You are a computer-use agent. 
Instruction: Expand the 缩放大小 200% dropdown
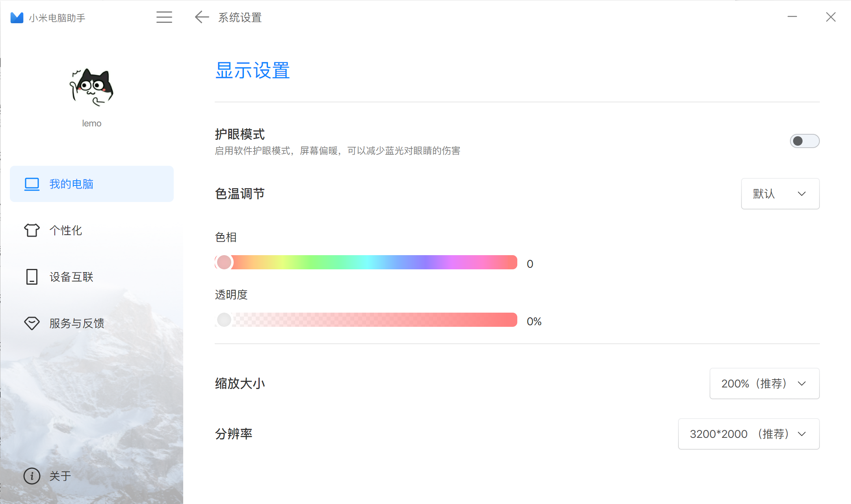[x=764, y=384]
